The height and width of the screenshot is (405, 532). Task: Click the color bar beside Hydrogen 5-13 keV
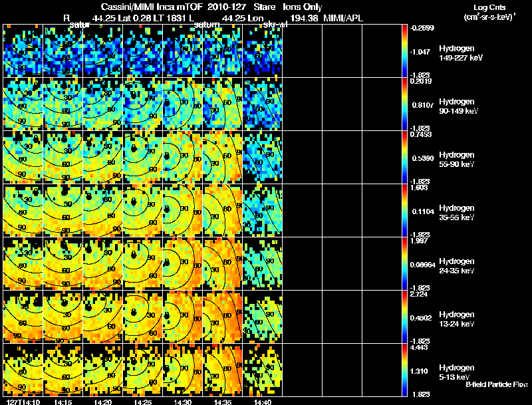coord(404,370)
